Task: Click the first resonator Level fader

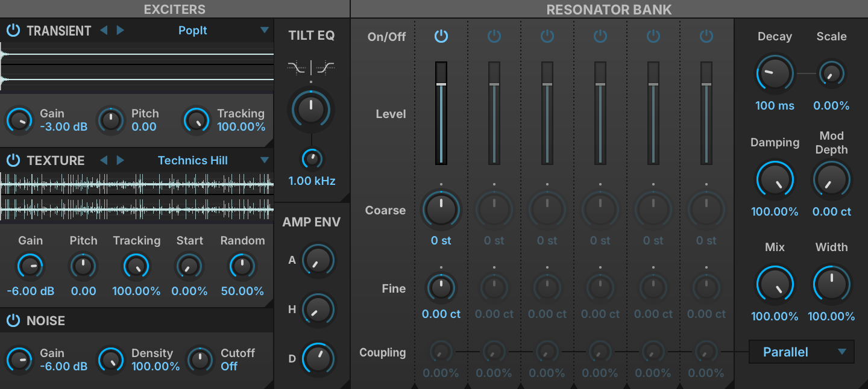Action: tap(441, 113)
